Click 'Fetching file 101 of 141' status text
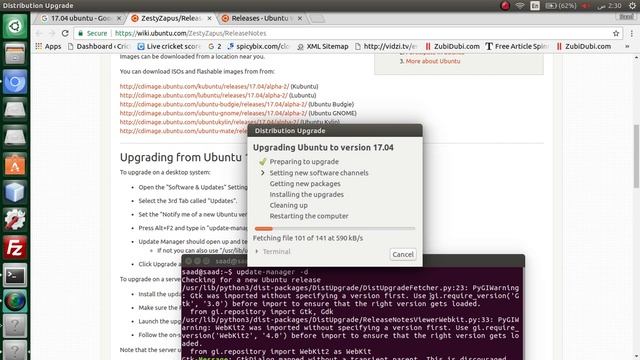Image resolution: width=640 pixels, height=360 pixels. 308,238
